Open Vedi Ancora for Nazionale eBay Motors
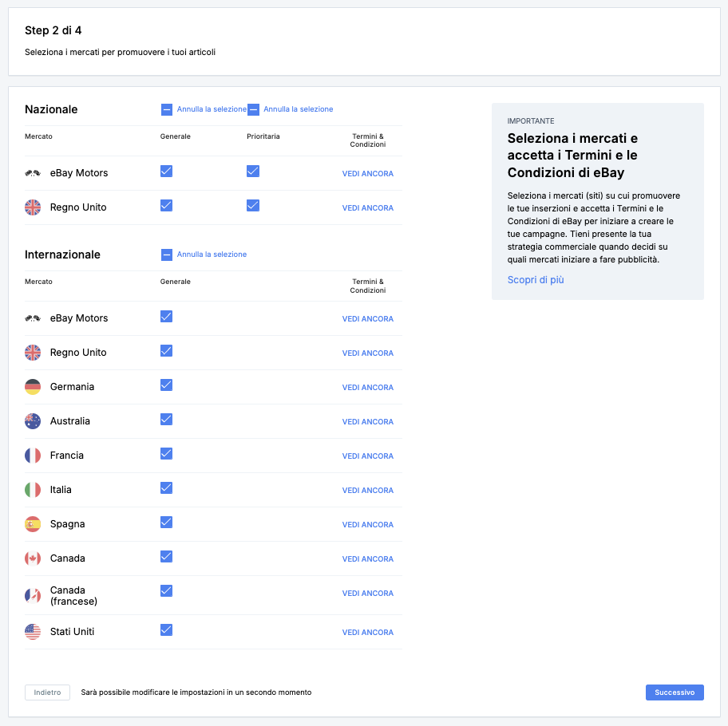 367,174
